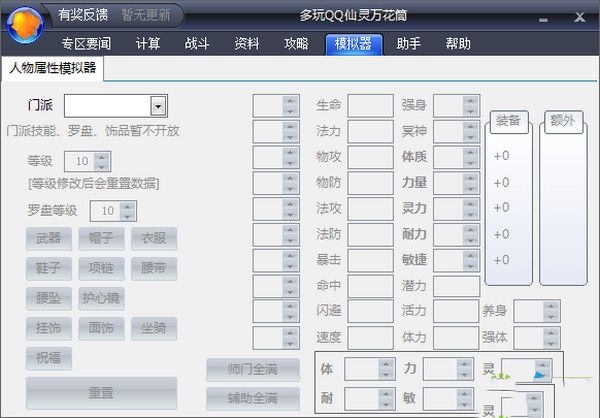Click the 坐骑 mount button
The image size is (600, 418).
(x=154, y=328)
